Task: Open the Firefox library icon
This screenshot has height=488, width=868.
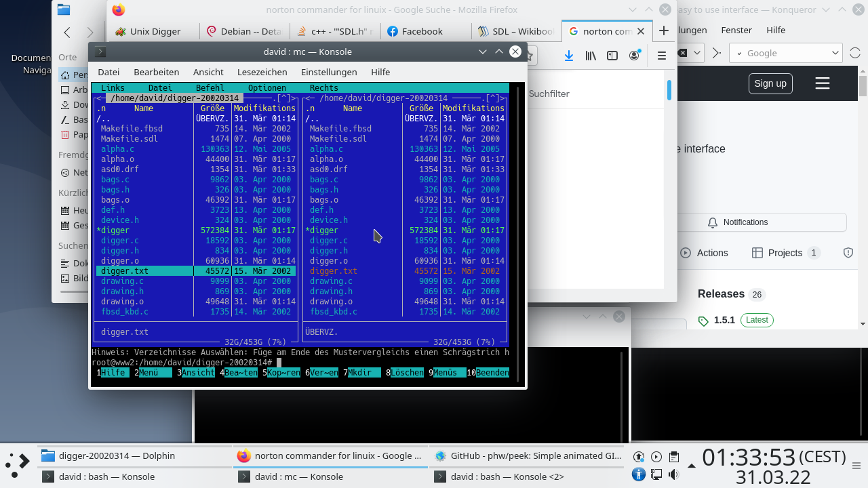Action: [x=591, y=56]
